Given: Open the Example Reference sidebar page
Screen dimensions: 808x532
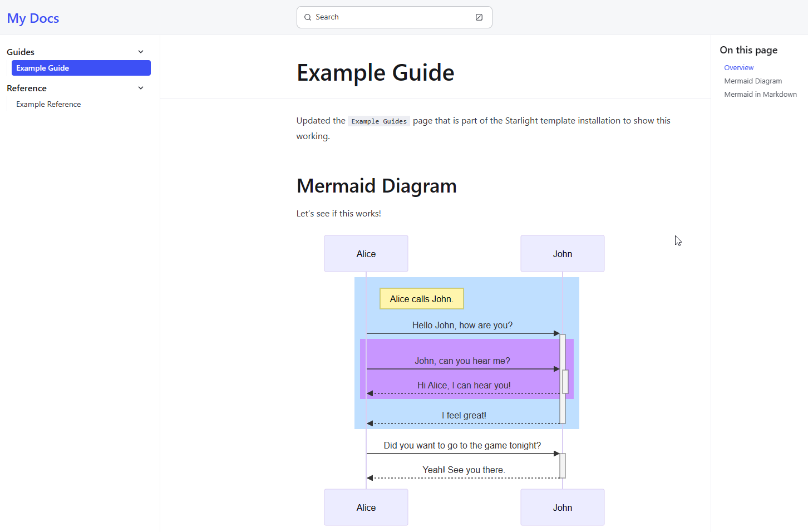Looking at the screenshot, I should click(x=48, y=104).
